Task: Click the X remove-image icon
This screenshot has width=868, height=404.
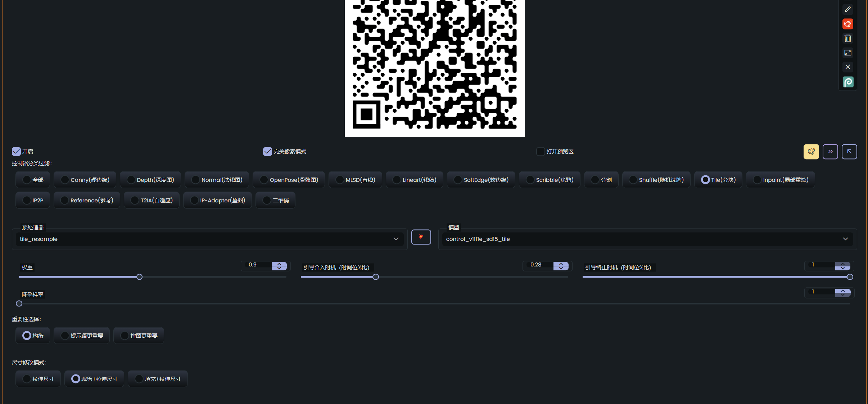Action: click(848, 67)
